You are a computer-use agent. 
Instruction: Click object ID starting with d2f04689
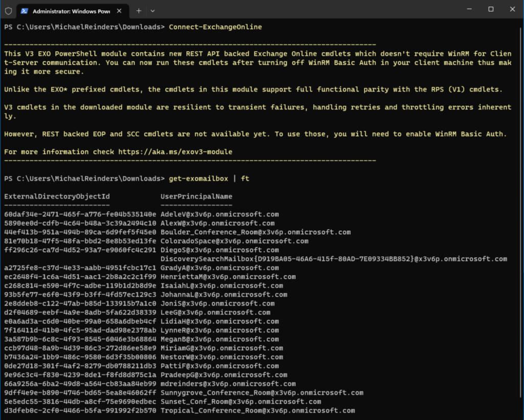80,313
